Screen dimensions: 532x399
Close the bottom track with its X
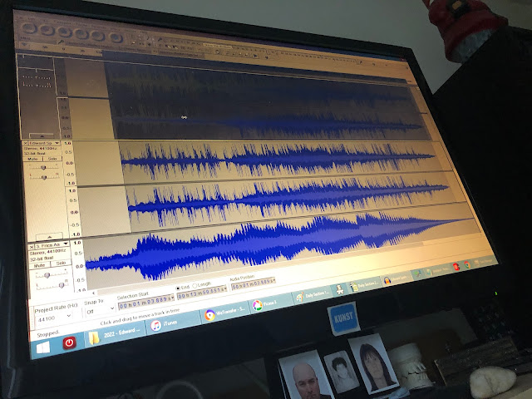(32, 247)
